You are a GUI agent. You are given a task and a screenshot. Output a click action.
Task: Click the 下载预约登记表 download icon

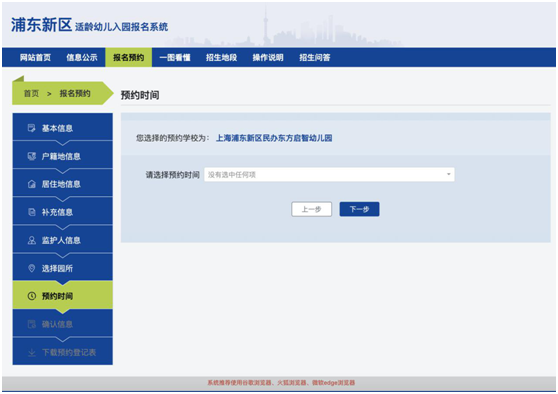(x=32, y=352)
